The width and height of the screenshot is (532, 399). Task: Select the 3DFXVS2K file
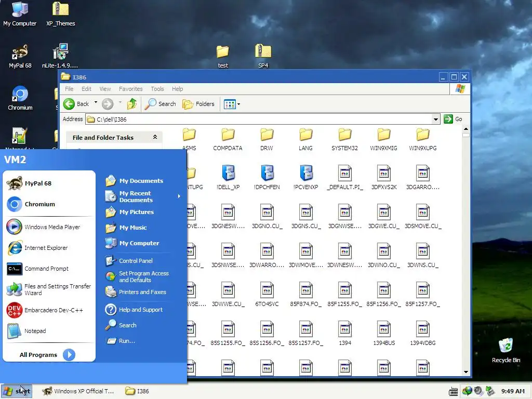[384, 178]
